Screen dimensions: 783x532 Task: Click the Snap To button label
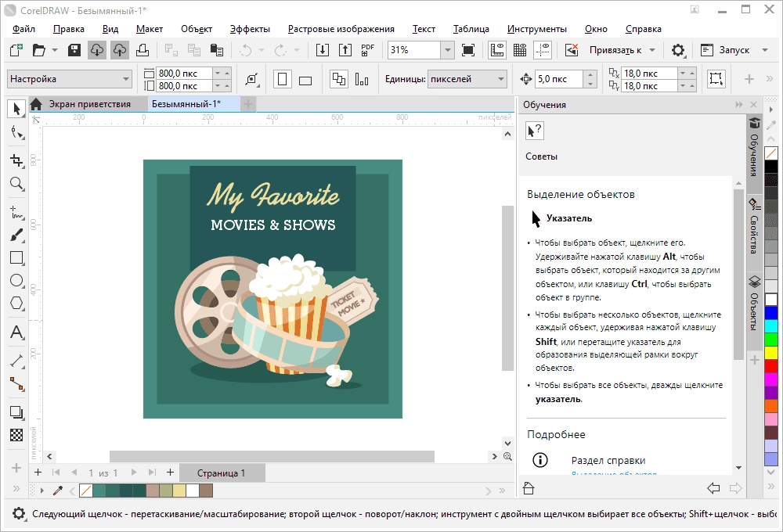click(615, 50)
